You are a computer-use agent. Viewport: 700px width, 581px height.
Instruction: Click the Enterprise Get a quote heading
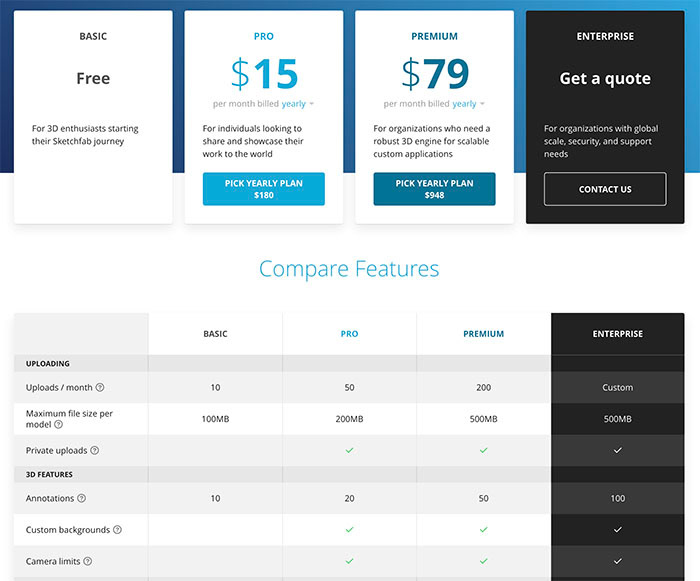605,79
